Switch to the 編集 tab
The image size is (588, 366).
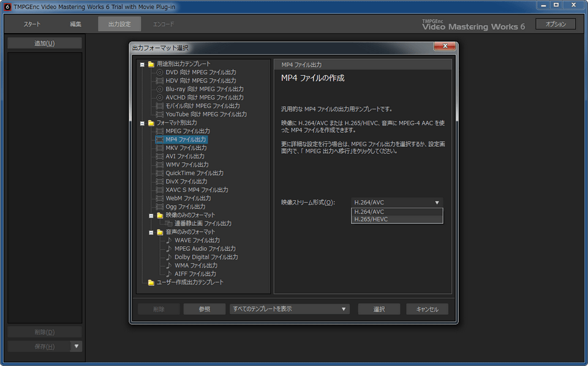[x=75, y=24]
